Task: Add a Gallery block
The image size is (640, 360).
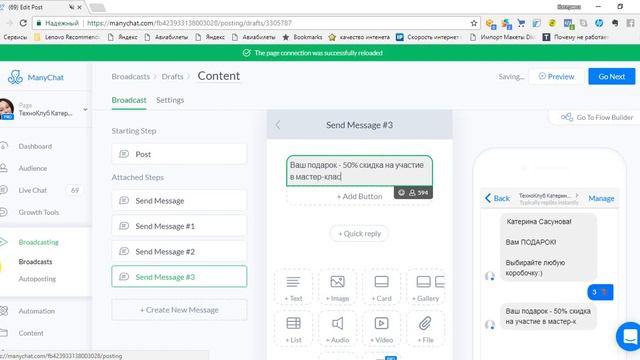Action: pyautogui.click(x=426, y=288)
